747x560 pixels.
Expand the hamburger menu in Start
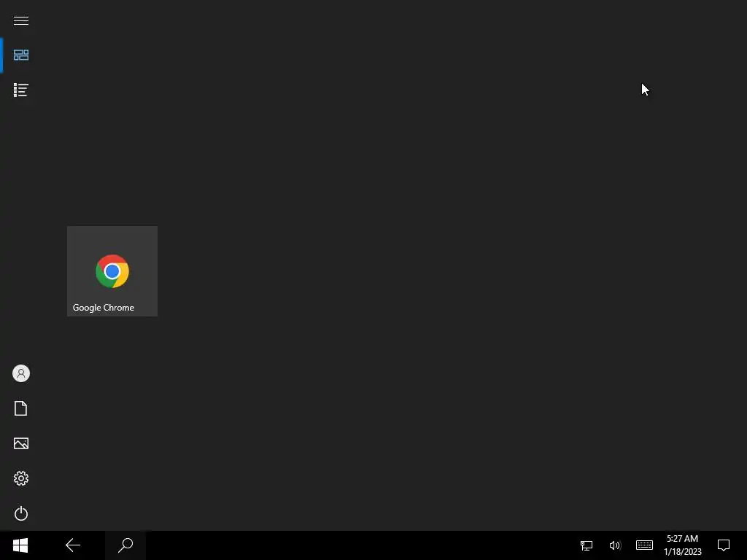(21, 20)
